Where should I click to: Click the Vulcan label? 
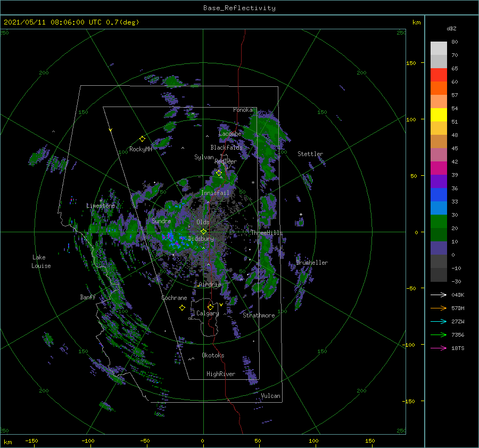click(270, 396)
